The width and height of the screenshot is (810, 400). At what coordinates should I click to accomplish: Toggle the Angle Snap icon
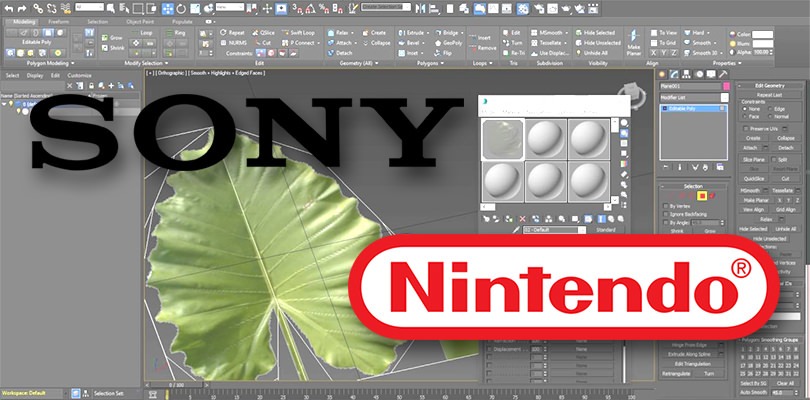(310, 8)
